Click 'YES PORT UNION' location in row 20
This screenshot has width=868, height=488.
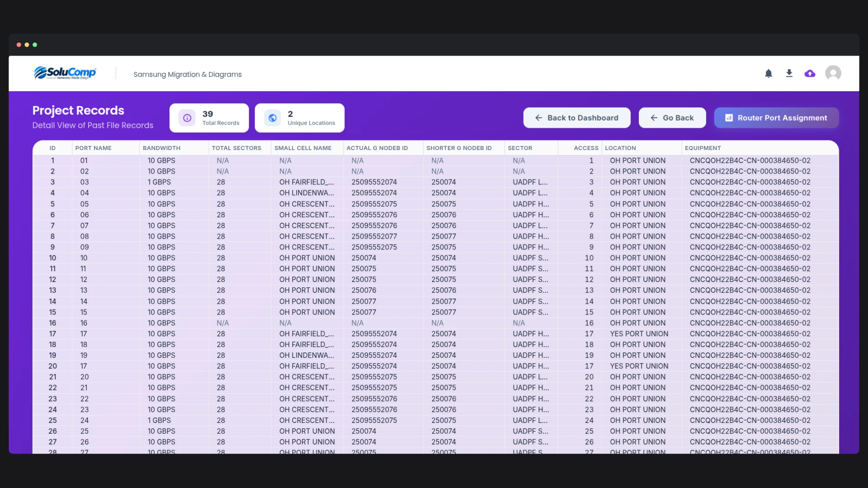point(639,366)
